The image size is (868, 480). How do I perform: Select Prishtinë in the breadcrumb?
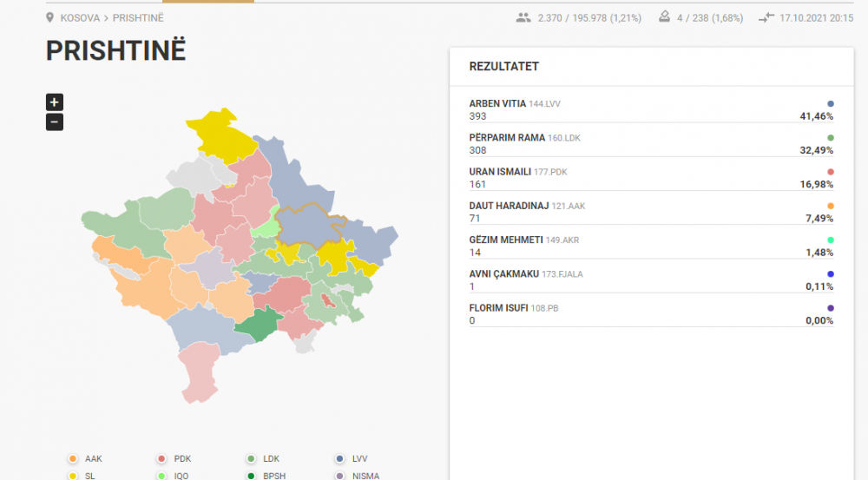pyautogui.click(x=137, y=17)
